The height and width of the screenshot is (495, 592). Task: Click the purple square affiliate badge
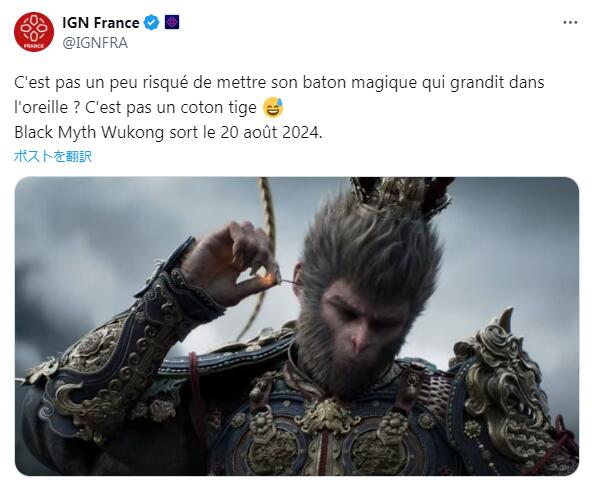(172, 23)
